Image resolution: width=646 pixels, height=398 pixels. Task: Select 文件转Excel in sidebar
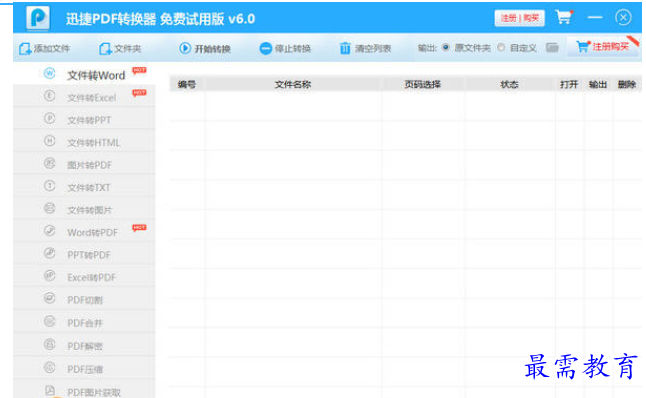pyautogui.click(x=84, y=97)
